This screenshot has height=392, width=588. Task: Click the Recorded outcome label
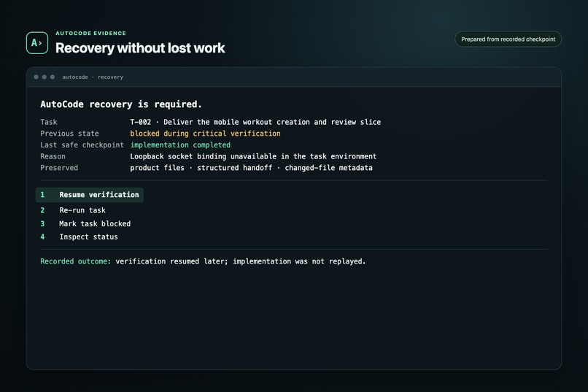[76, 261]
